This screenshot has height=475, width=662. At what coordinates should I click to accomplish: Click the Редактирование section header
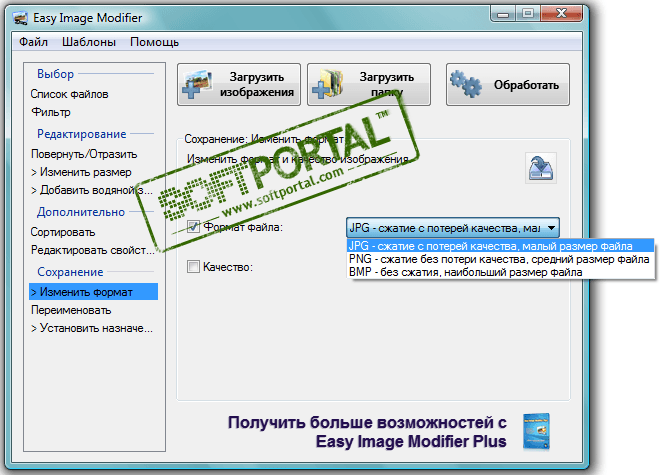click(x=81, y=134)
